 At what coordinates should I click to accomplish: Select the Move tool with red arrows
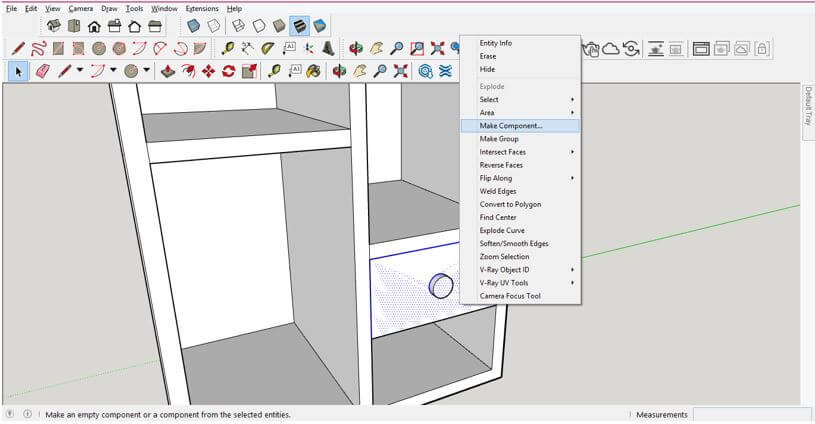(x=208, y=71)
